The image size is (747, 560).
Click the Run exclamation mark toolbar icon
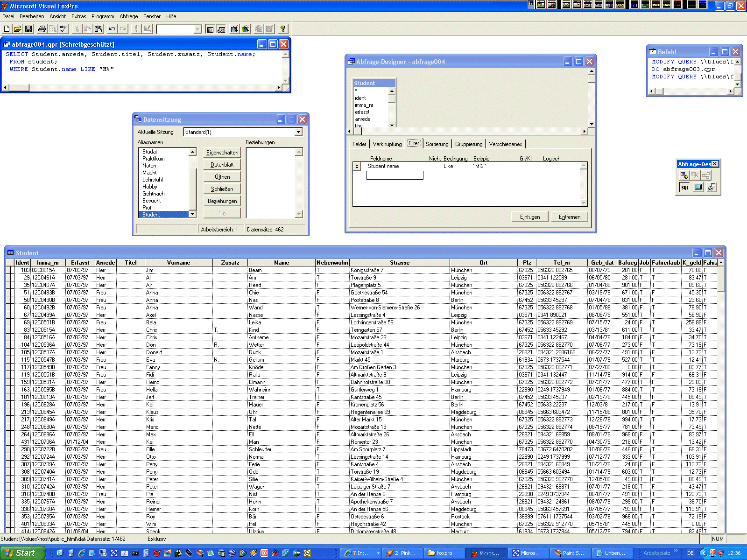136,29
